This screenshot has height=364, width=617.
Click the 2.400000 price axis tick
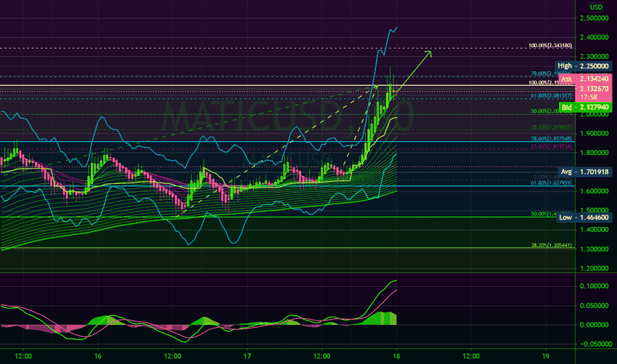(x=594, y=37)
